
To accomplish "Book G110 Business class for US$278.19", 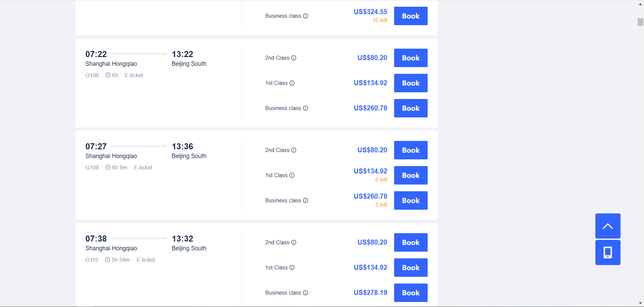I will coord(411,293).
